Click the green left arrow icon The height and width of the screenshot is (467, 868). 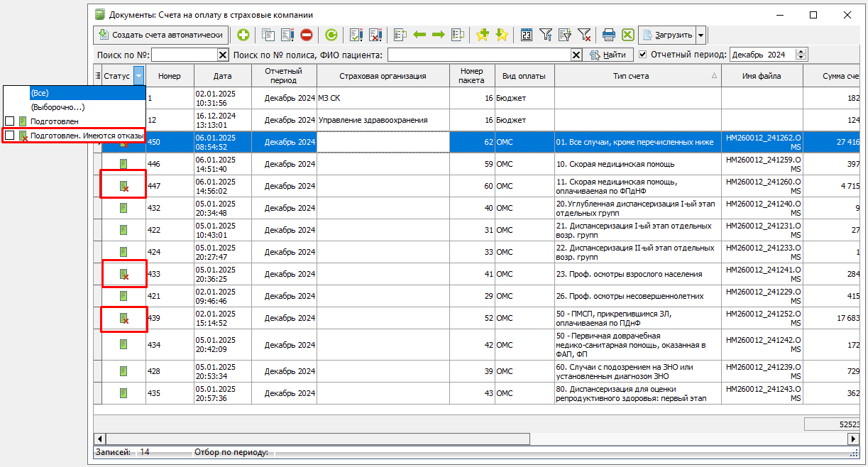[419, 35]
